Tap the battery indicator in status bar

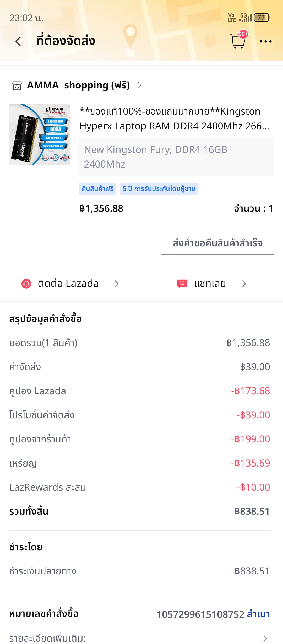262,18
